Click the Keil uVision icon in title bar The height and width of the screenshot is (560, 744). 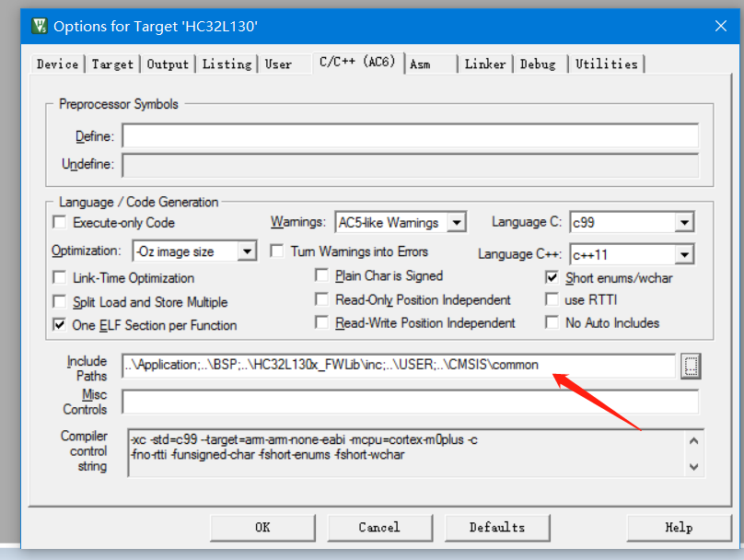(40, 26)
